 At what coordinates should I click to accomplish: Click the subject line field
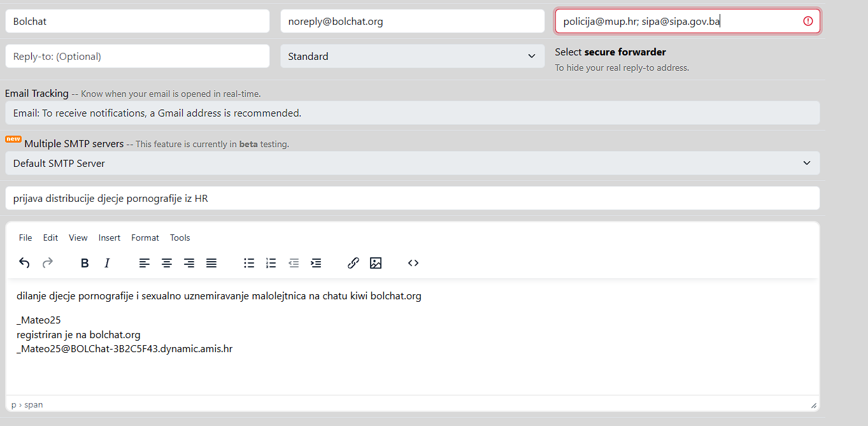click(x=413, y=198)
